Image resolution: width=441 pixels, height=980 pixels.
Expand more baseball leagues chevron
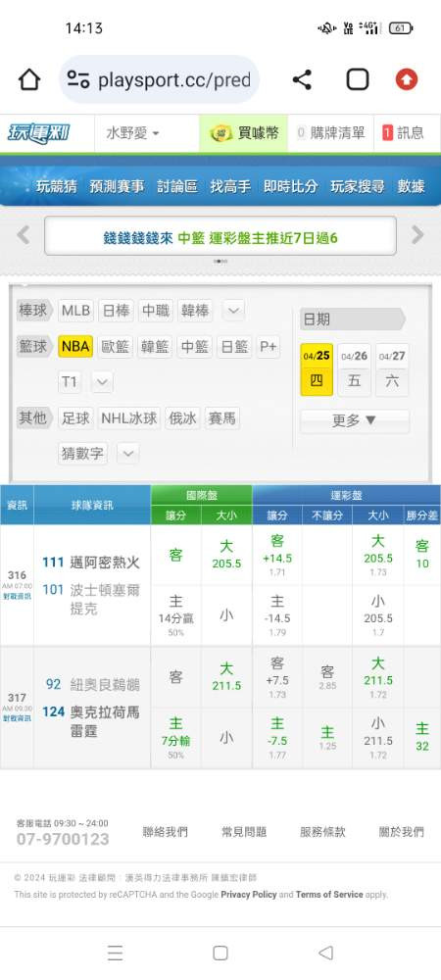click(233, 311)
